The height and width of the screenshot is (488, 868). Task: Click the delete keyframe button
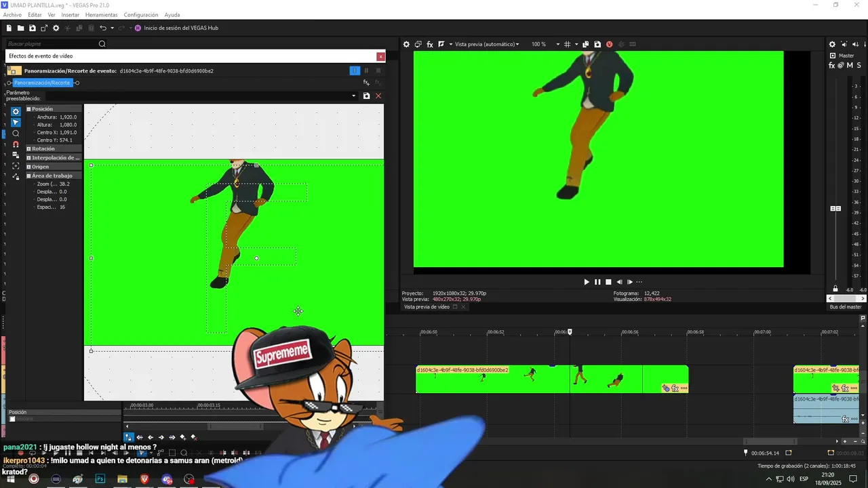[194, 438]
